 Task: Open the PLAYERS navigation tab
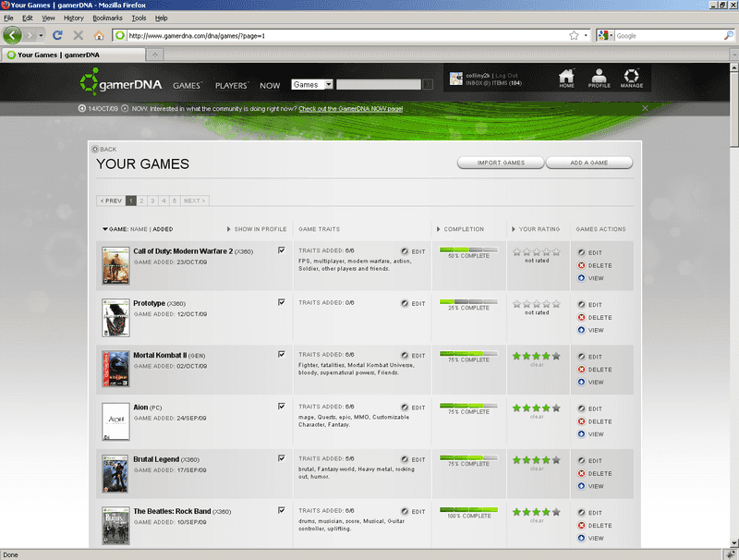231,85
